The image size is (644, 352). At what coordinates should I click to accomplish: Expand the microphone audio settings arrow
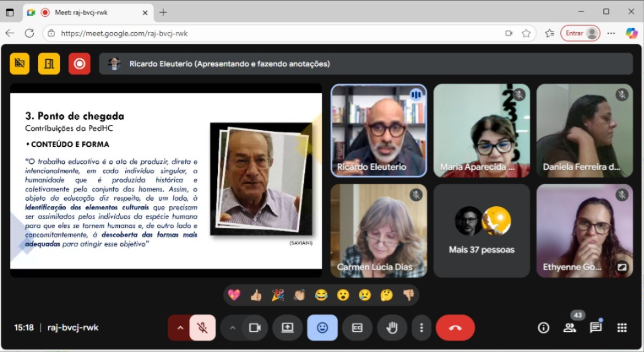click(x=180, y=328)
